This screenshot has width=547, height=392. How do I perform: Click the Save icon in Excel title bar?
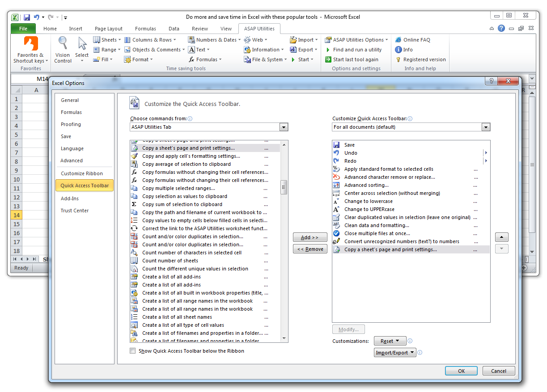tap(27, 17)
